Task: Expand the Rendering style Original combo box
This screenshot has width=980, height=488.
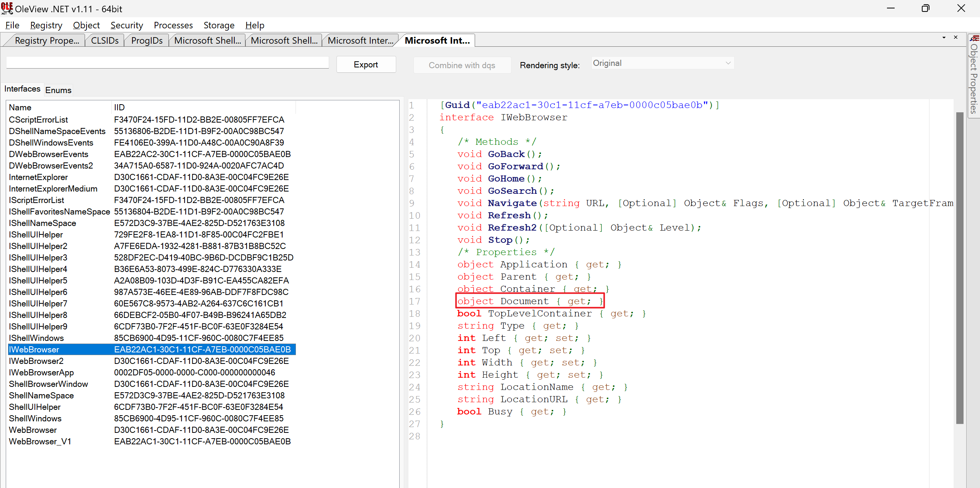Action: click(x=662, y=63)
